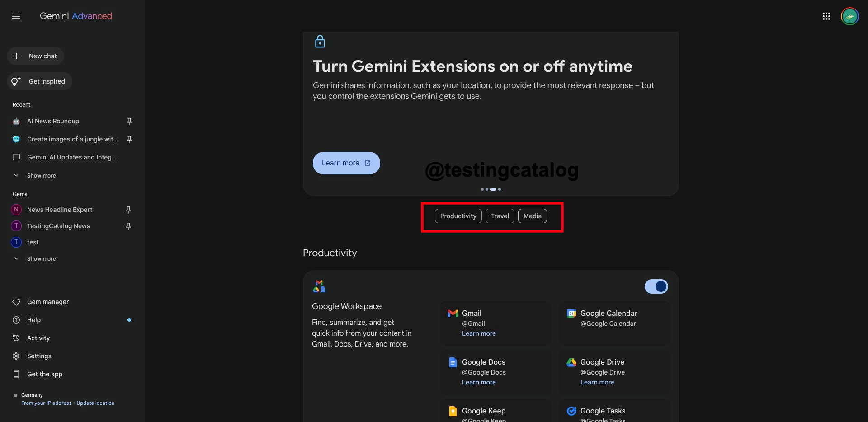Unpin the Create images of a jungle chat
Viewport: 868px width, 422px height.
coord(129,139)
